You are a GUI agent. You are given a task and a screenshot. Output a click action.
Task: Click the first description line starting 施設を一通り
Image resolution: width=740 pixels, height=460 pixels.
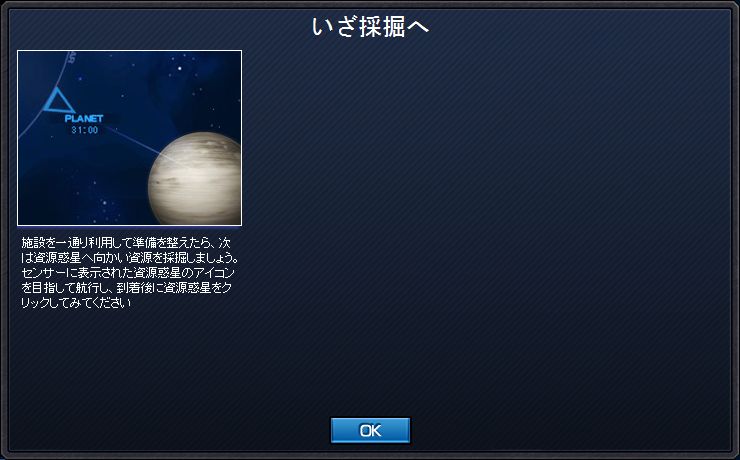[126, 243]
